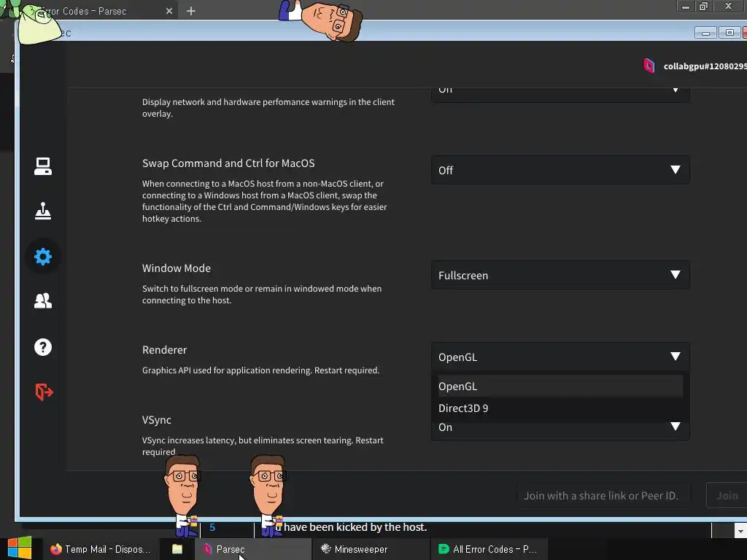Click the Swap Command and Ctrl heading
The height and width of the screenshot is (560, 747).
pos(228,163)
